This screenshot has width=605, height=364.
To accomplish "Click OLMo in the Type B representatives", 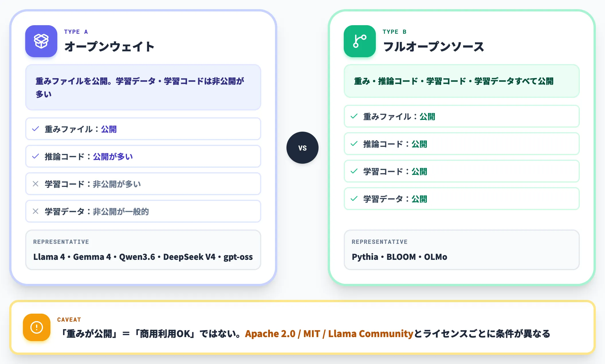I will tap(435, 257).
